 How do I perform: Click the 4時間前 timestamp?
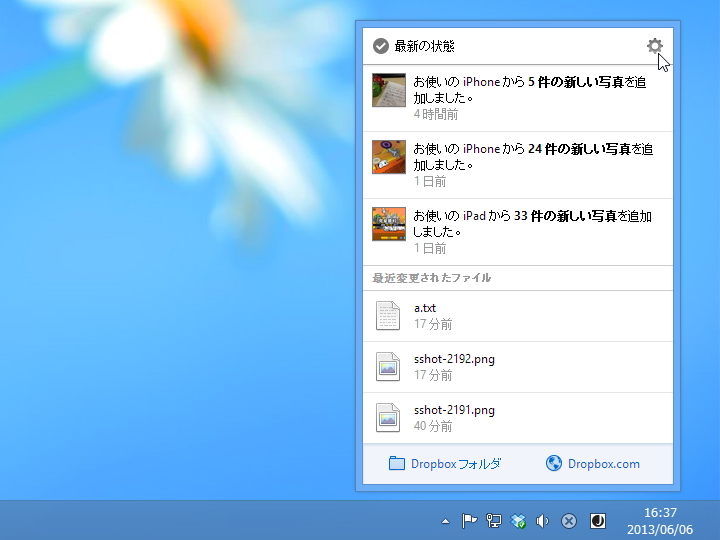(x=436, y=114)
